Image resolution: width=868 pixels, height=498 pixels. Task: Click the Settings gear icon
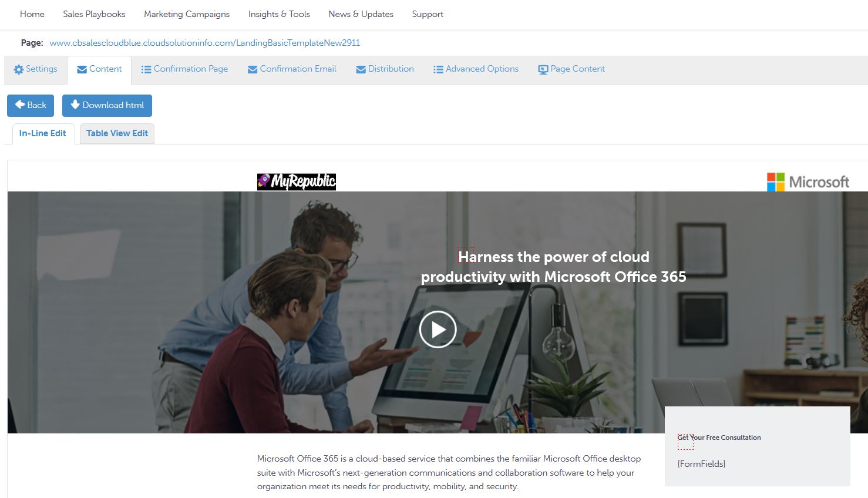(19, 69)
